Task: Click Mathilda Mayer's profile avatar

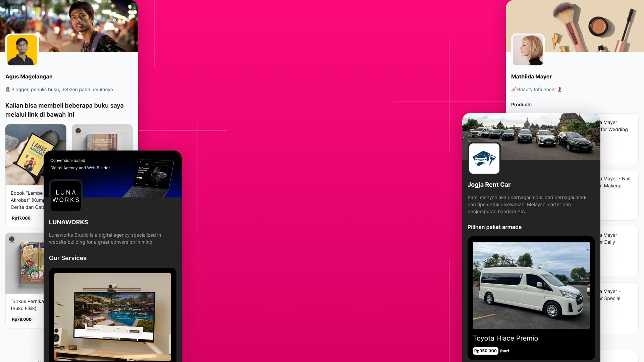Action: point(528,50)
